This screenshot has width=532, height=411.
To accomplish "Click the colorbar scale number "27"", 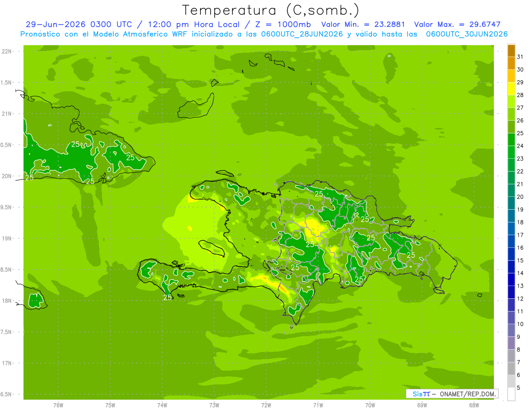I will (520, 108).
